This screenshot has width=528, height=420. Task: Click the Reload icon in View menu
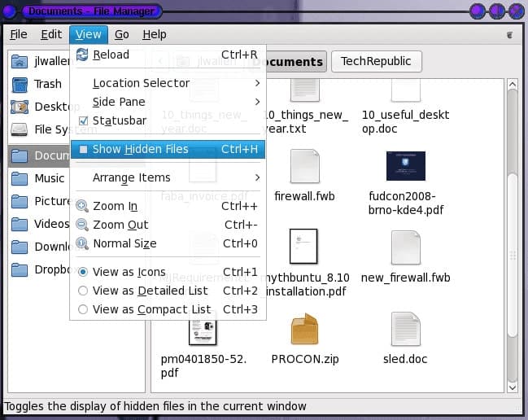click(82, 55)
